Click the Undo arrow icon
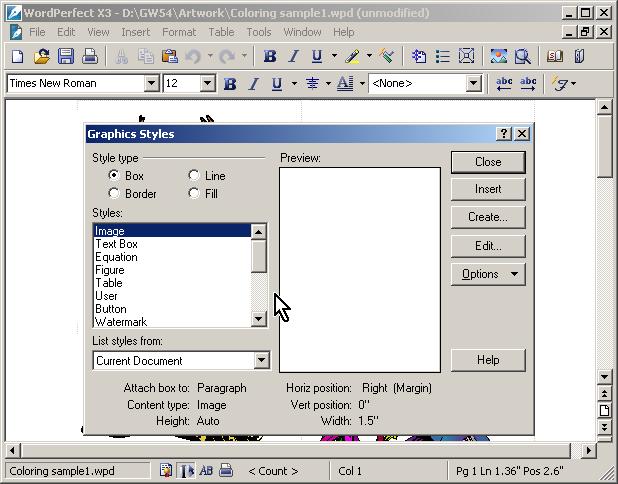The width and height of the screenshot is (618, 484). 193,56
